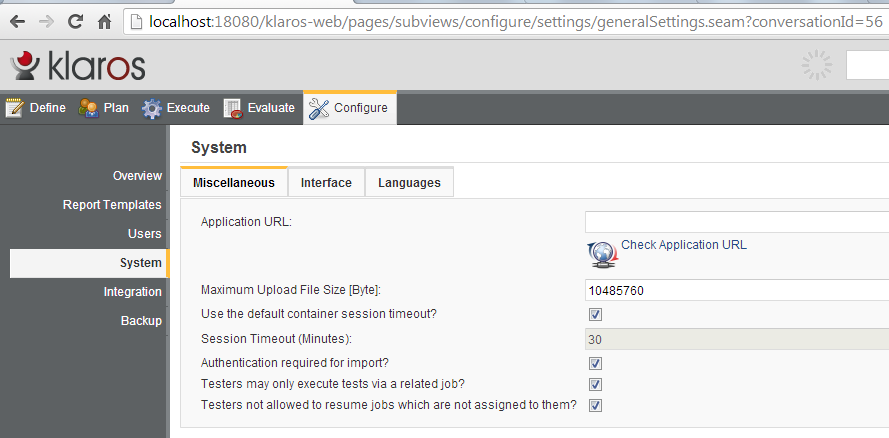889x438 pixels.
Task: Click the Define notepad icon
Action: 14,108
